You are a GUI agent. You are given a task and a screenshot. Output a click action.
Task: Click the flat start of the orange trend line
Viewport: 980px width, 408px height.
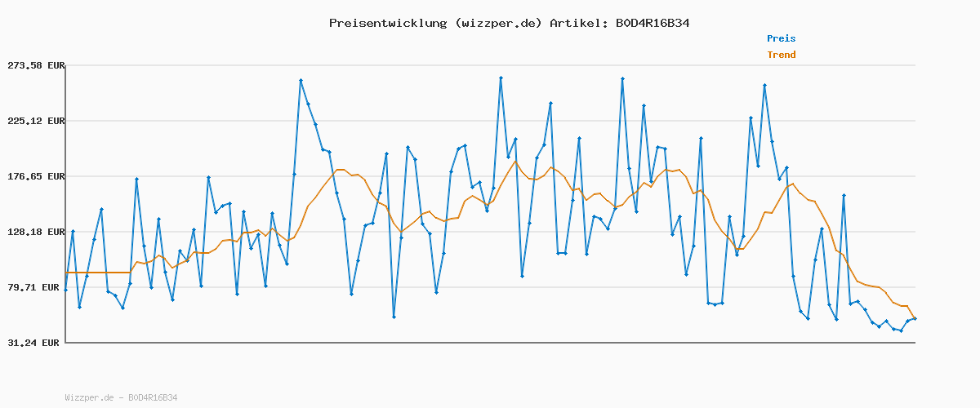[x=98, y=273]
